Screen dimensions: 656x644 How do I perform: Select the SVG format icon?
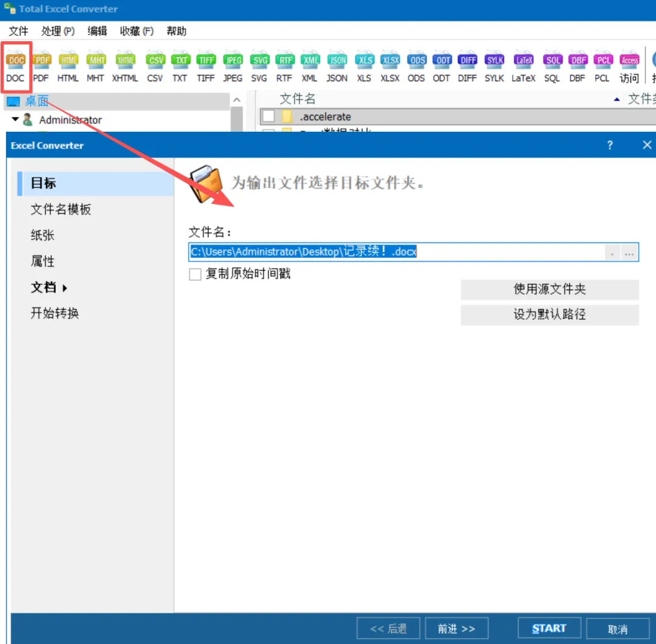(259, 67)
